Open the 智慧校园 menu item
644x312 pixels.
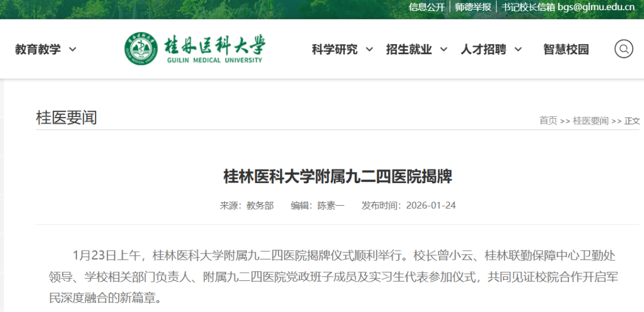pos(566,50)
